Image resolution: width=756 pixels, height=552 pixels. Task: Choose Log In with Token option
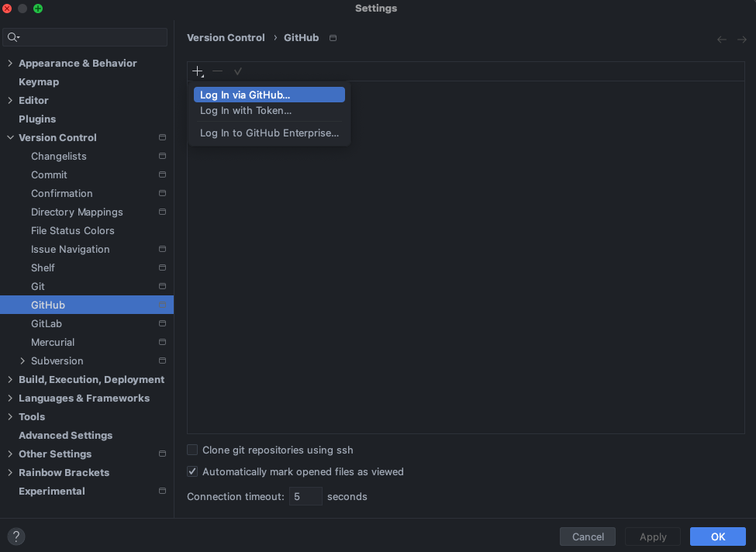(269, 110)
